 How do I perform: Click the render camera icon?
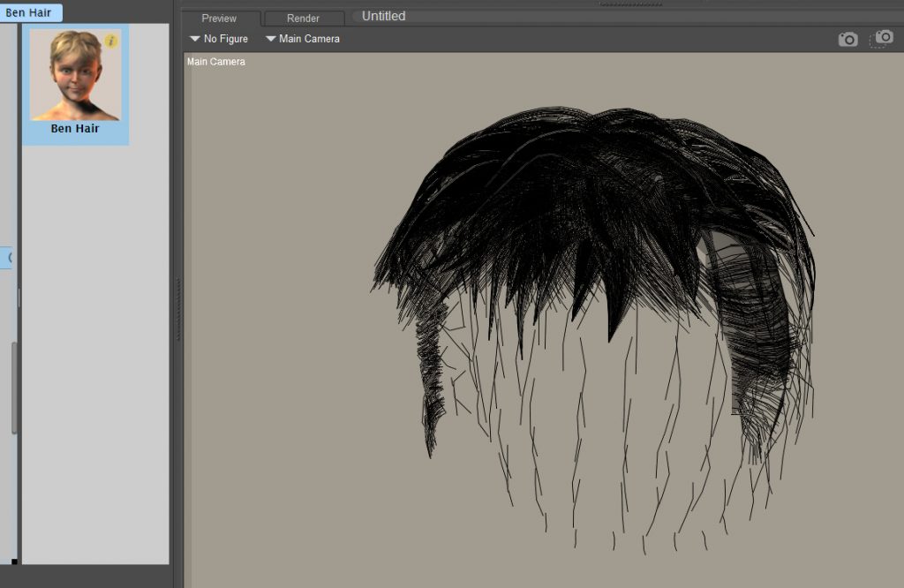[847, 40]
